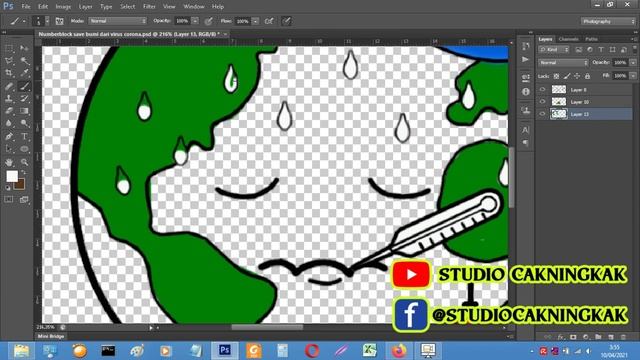The height and width of the screenshot is (360, 640).
Task: Toggle pressure for opacity
Action: pyautogui.click(x=209, y=21)
